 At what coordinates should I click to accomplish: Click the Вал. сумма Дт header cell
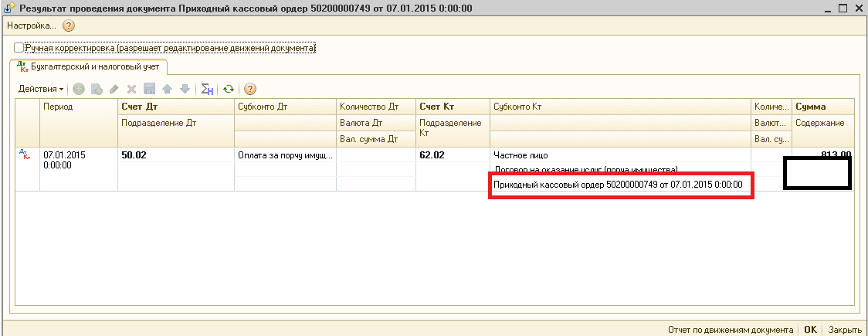click(375, 139)
